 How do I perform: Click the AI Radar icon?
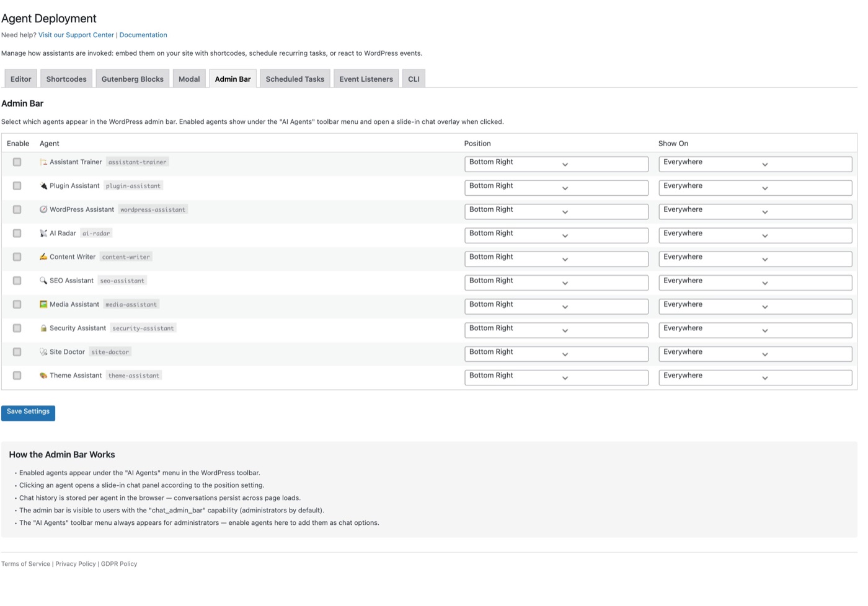[43, 233]
